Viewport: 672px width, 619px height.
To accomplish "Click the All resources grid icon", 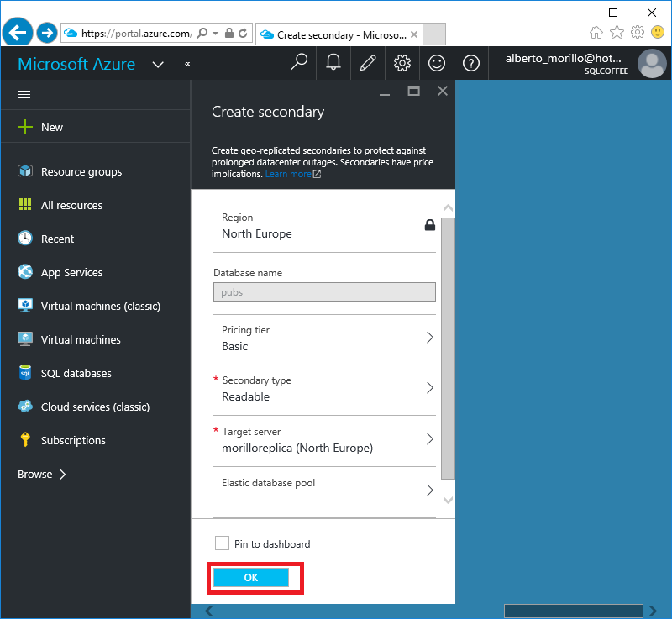I will [x=25, y=204].
